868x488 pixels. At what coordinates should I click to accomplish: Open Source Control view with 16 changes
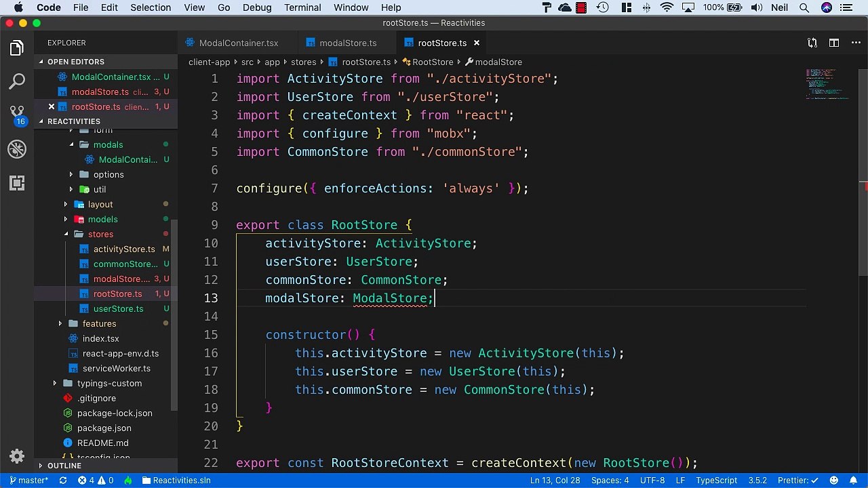(x=17, y=115)
